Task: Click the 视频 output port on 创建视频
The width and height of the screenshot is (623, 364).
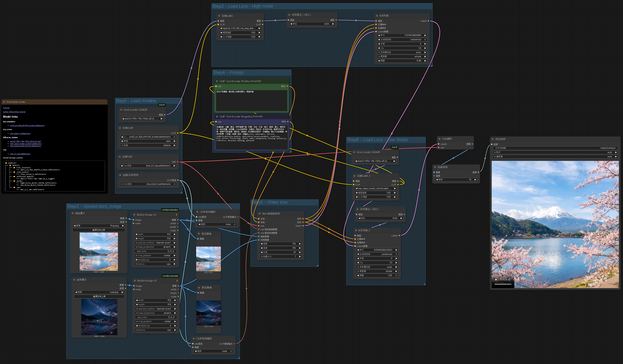Action: tap(478, 172)
